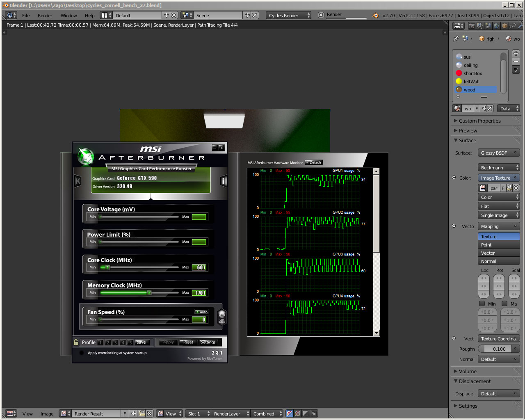Detach the Afterburner Hardware Monitor
Image resolution: width=525 pixels, height=420 pixels.
pos(314,162)
